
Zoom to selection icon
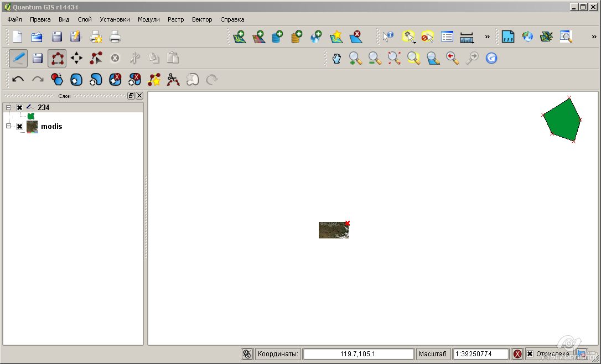point(413,58)
